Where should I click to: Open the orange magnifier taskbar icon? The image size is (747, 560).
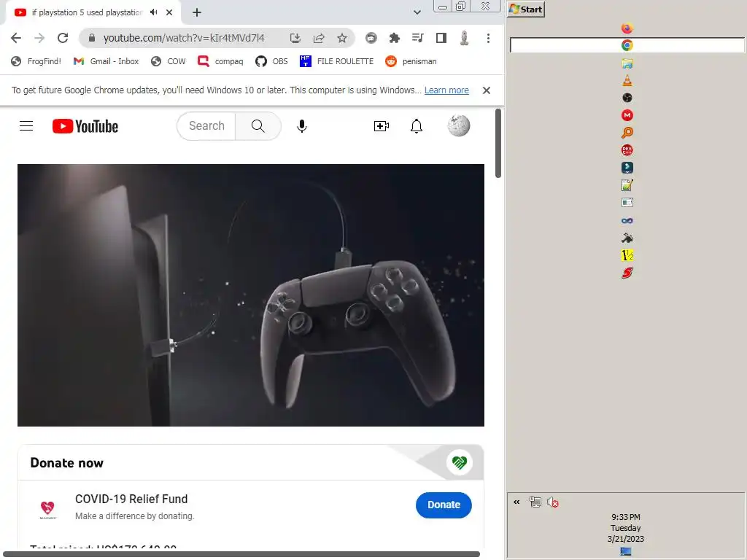(627, 133)
